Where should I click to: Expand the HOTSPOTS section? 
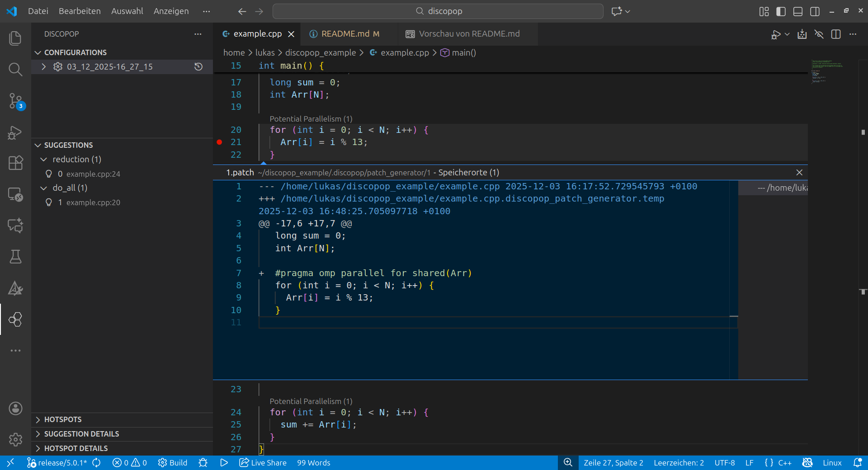(122, 419)
